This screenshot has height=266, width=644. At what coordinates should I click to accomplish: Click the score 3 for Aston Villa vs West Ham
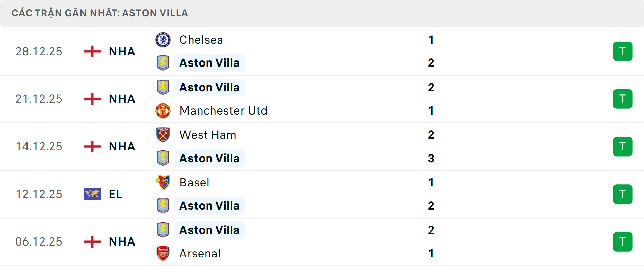coord(431,158)
